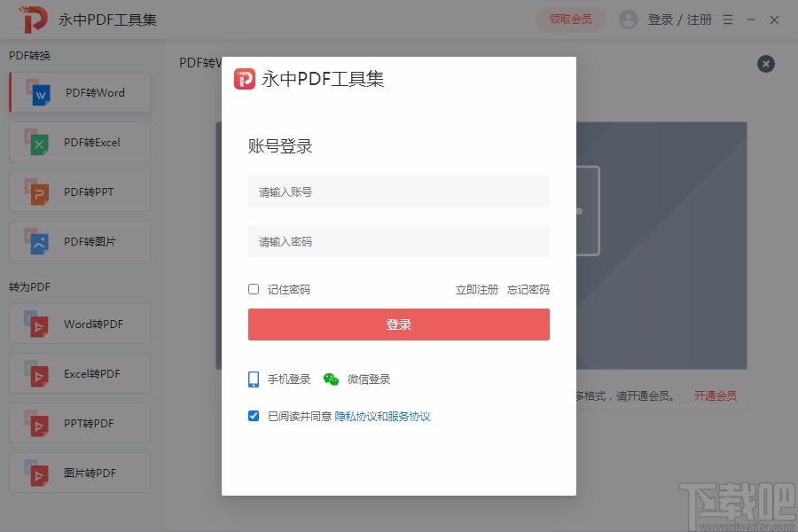
Task: Log in with 微信登录 WeChat
Action: pos(358,378)
